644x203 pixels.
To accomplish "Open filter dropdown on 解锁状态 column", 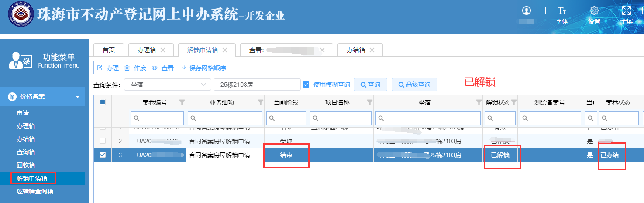I will 513,102.
